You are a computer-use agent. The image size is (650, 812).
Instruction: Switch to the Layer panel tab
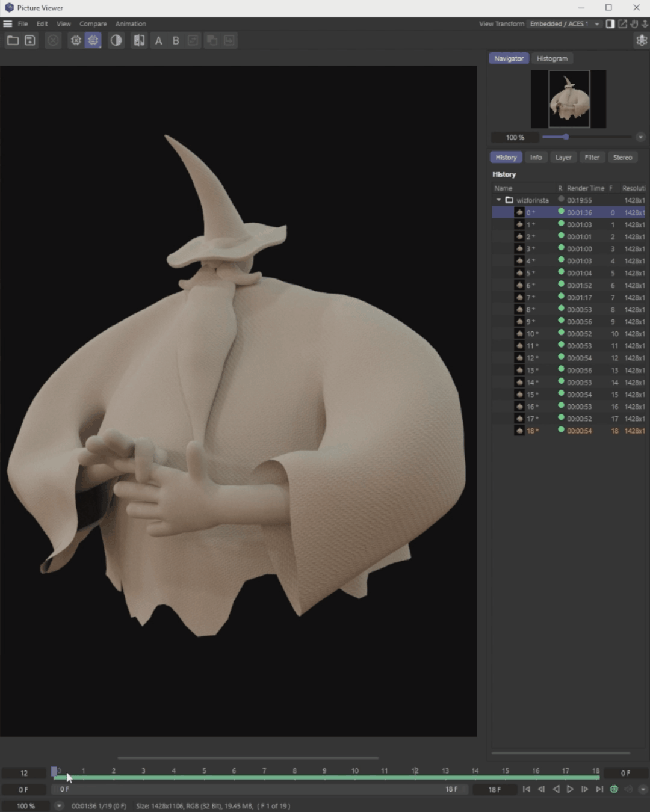click(563, 157)
